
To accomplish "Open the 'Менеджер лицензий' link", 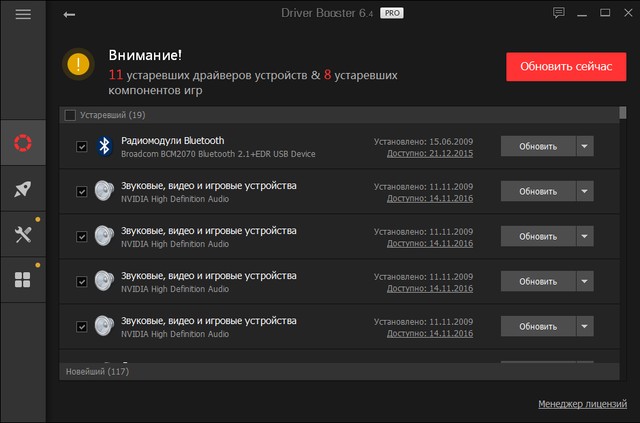I will pos(580,404).
